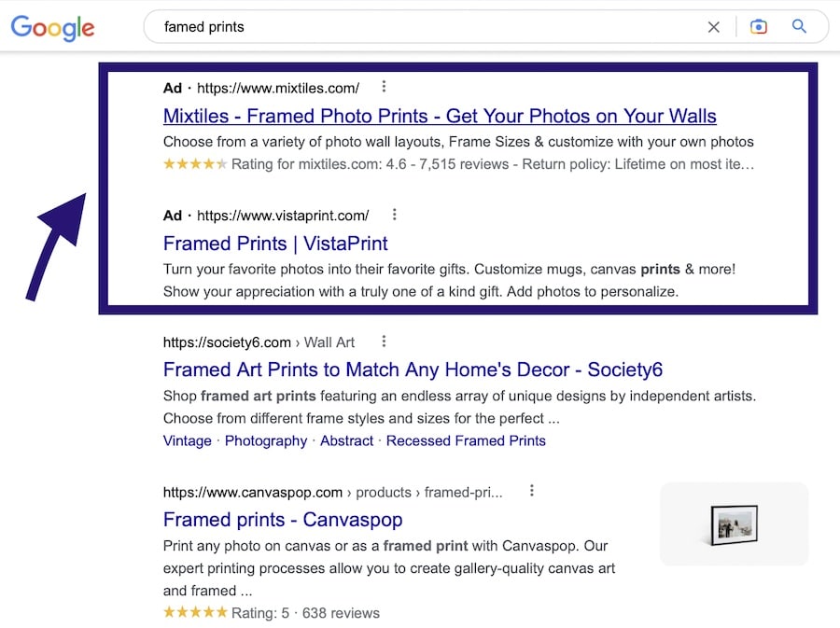Follow the Recessed Framed Prints sitelink
The image size is (840, 628).
466,440
